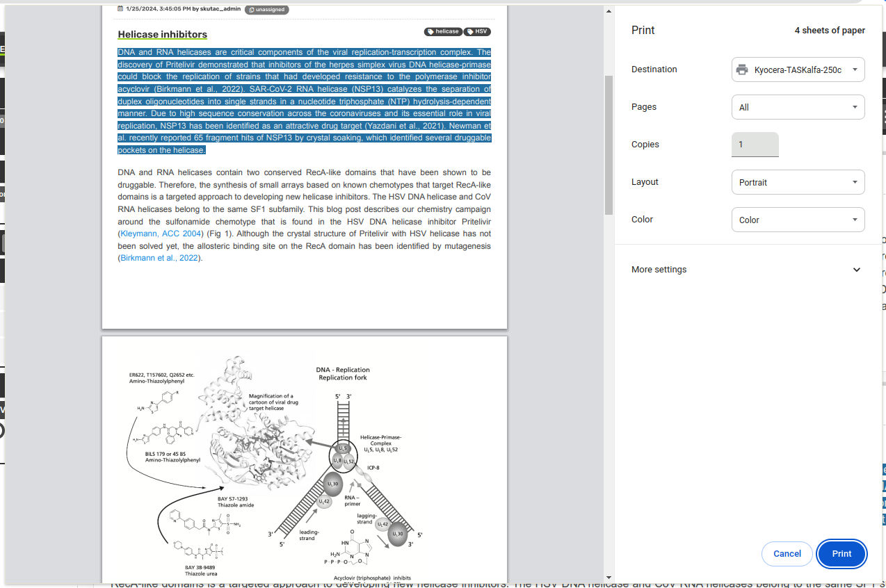Viewport: 886px width, 588px height.
Task: Open the Destination printer dropdown
Action: click(798, 70)
